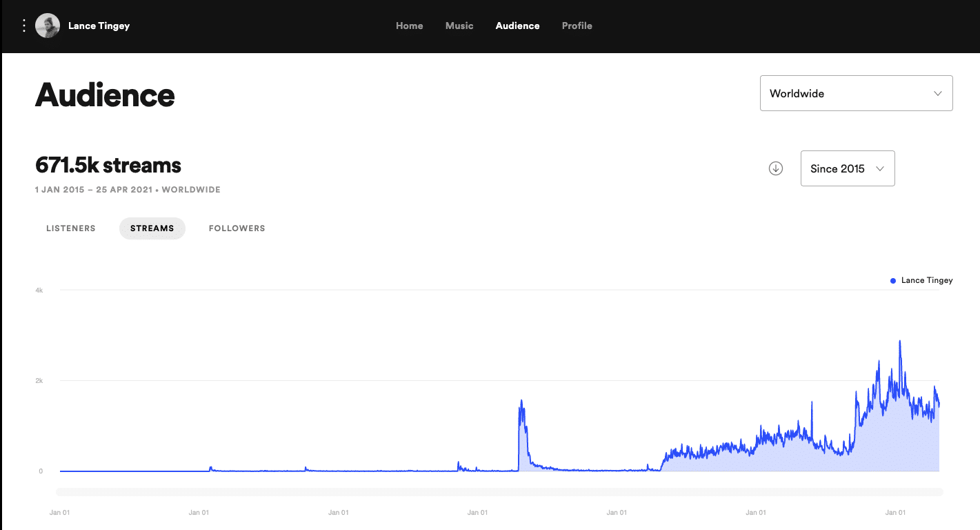
Task: Click the 2k y-axis label
Action: tap(39, 381)
